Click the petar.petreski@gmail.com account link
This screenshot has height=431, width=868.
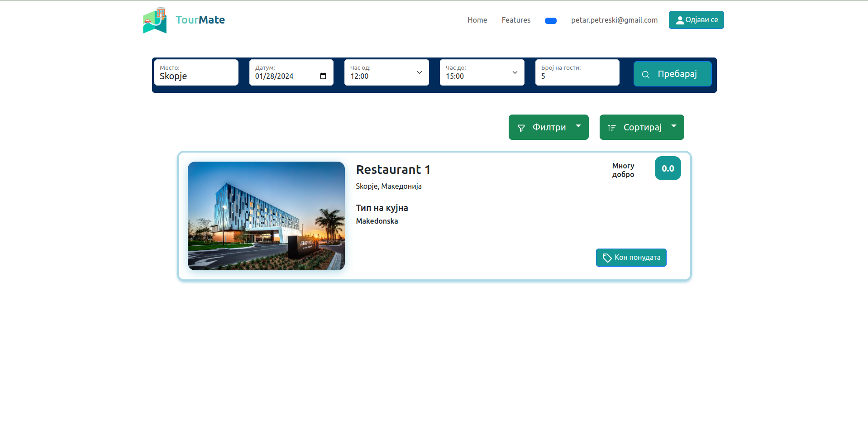pyautogui.click(x=614, y=20)
